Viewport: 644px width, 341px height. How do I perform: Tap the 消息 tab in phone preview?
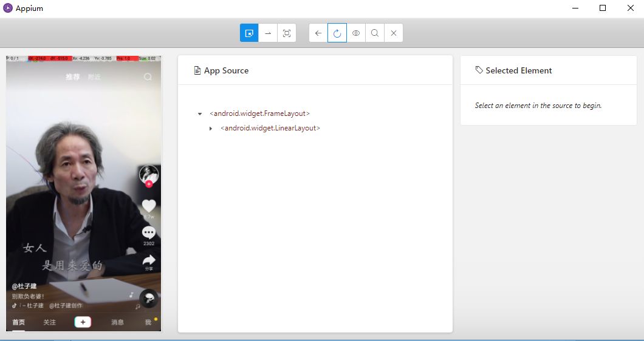point(117,322)
